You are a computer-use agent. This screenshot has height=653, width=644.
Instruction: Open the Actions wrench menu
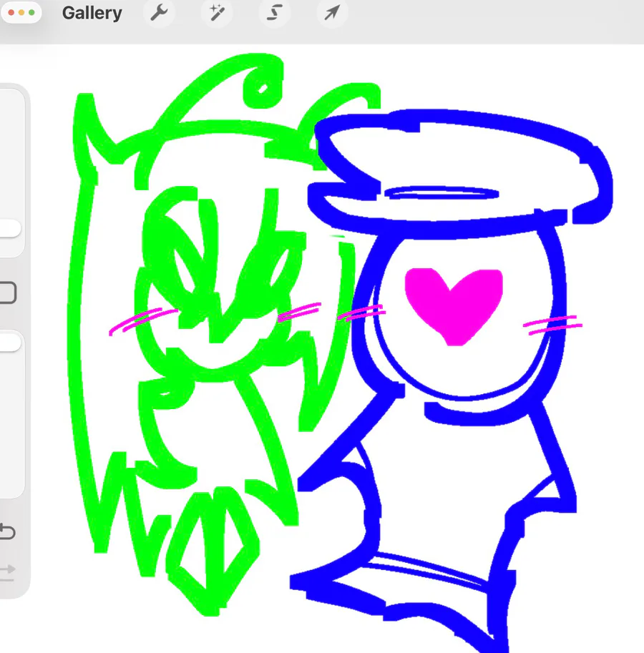pyautogui.click(x=159, y=13)
